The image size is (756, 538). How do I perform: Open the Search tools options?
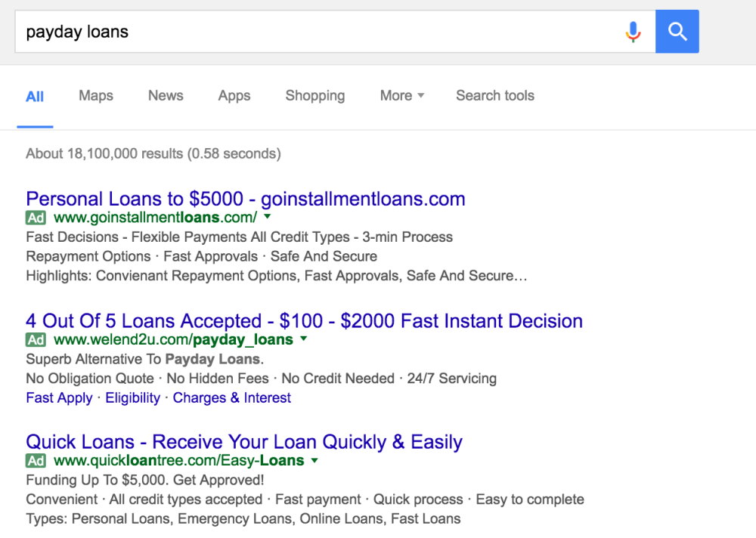pyautogui.click(x=495, y=96)
